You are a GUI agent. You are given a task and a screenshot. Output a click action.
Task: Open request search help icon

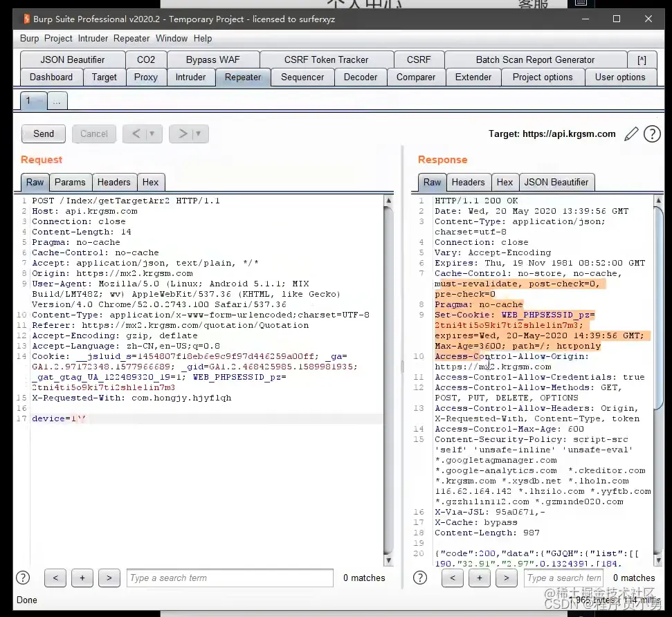coord(23,578)
